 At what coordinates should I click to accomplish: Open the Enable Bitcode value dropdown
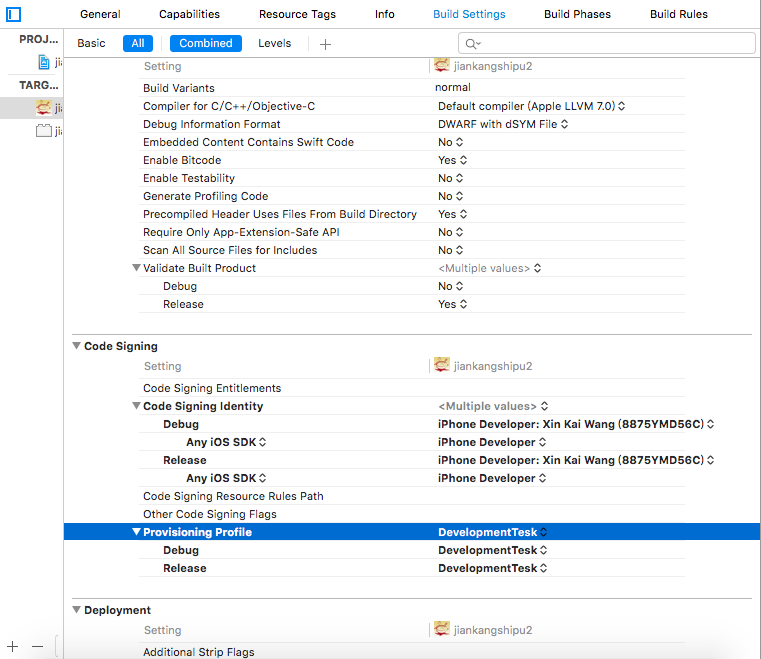click(x=453, y=160)
